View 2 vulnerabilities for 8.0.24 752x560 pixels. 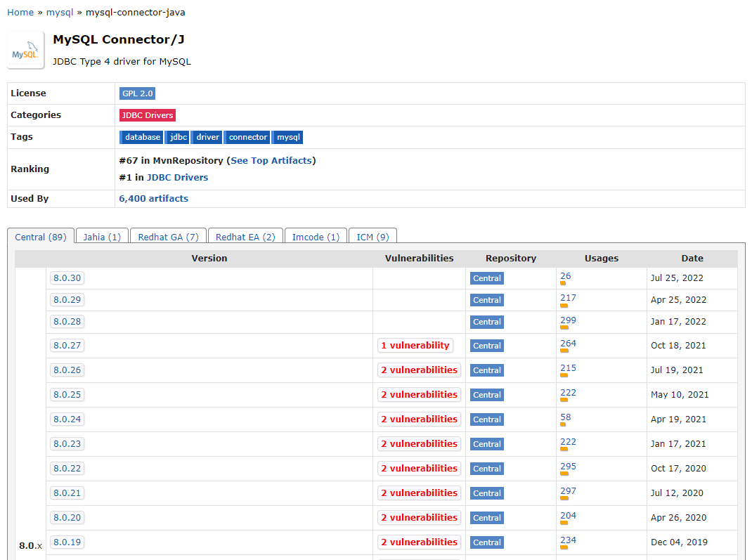point(419,419)
